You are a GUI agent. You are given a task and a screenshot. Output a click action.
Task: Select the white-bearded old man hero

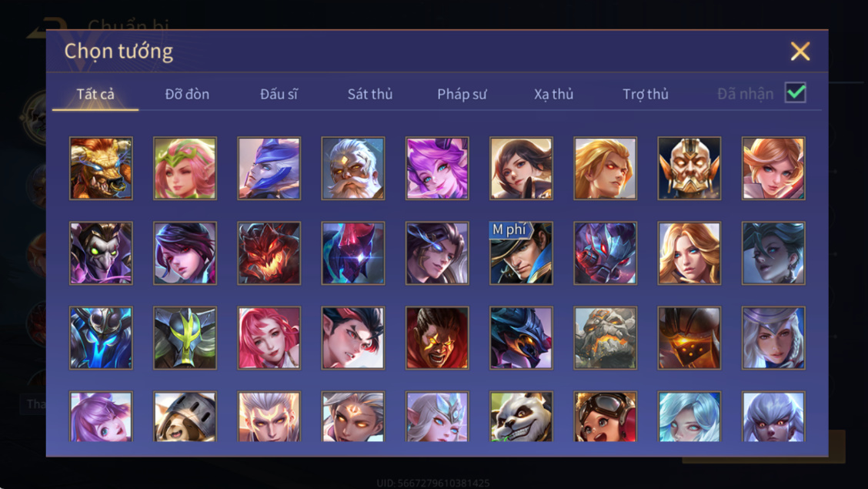(x=352, y=169)
